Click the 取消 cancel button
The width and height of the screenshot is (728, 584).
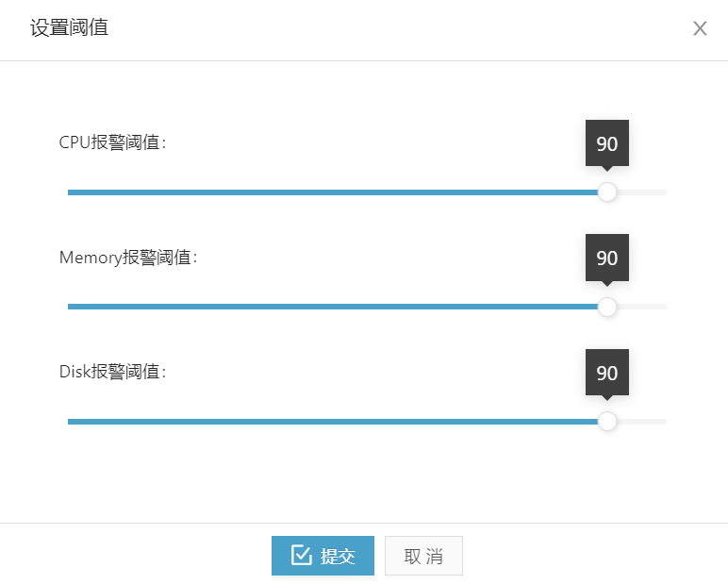coord(423,556)
